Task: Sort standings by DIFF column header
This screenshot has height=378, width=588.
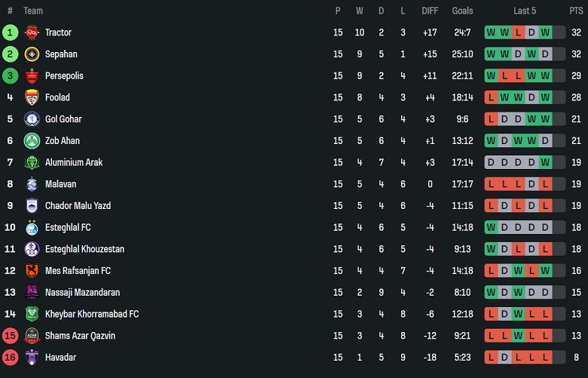Action: pos(430,11)
